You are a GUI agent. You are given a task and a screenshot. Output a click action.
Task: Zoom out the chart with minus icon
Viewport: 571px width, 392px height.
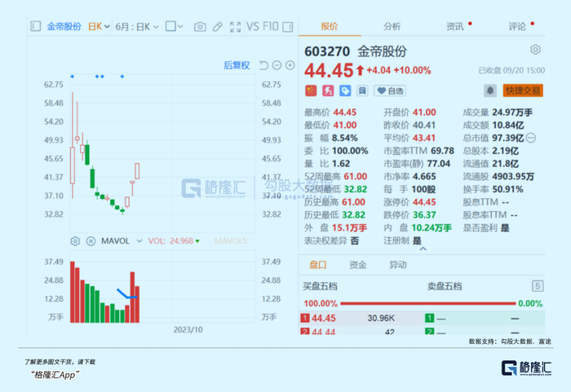[x=277, y=65]
